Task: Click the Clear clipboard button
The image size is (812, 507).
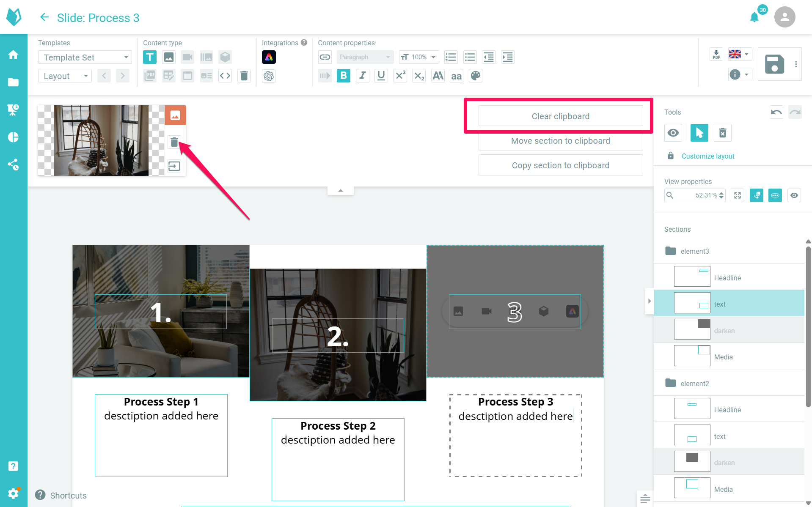Action: pyautogui.click(x=560, y=116)
